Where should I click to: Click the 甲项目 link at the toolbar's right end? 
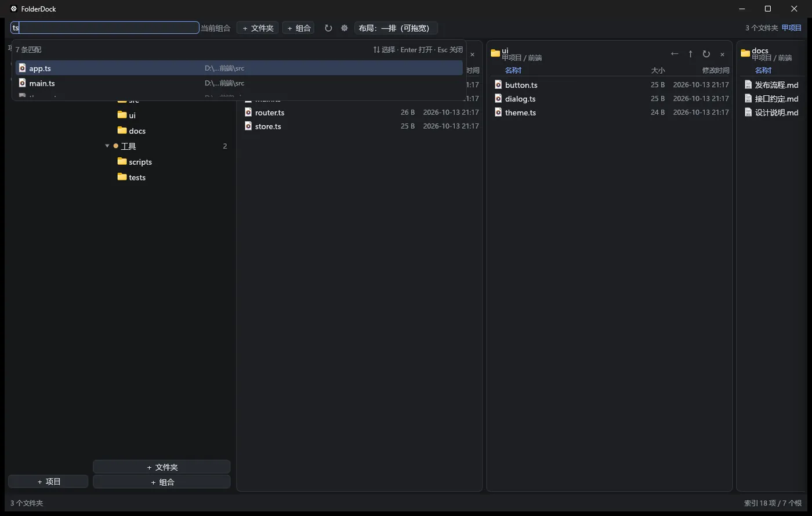792,28
